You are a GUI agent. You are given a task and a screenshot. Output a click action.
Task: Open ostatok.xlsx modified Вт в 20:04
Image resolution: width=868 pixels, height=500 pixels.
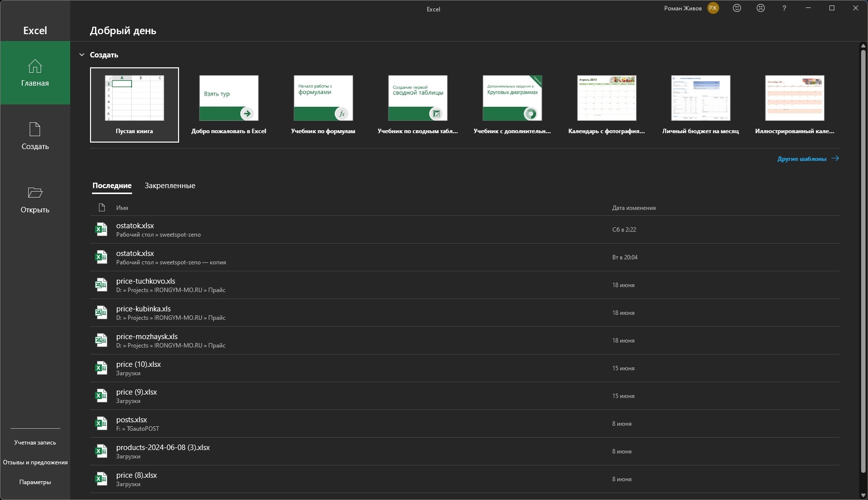pyautogui.click(x=464, y=257)
